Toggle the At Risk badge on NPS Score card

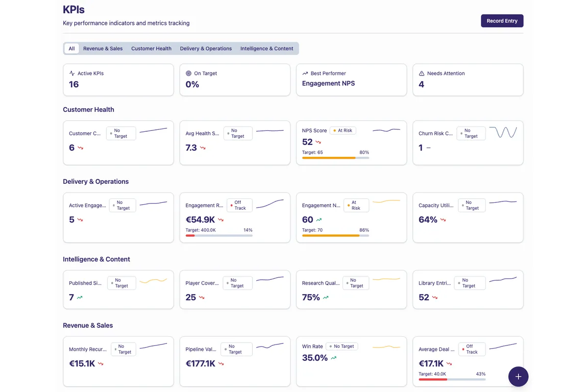coord(343,130)
